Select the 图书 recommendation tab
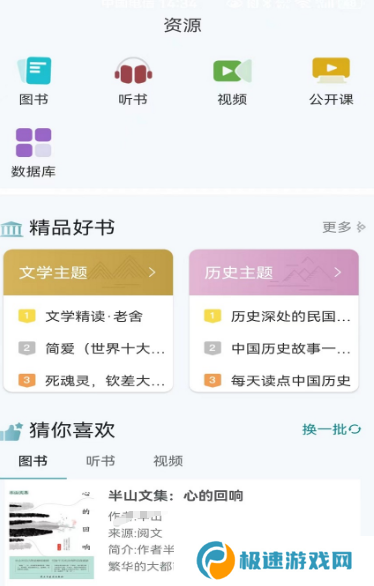This screenshot has width=374, height=586. point(33,461)
